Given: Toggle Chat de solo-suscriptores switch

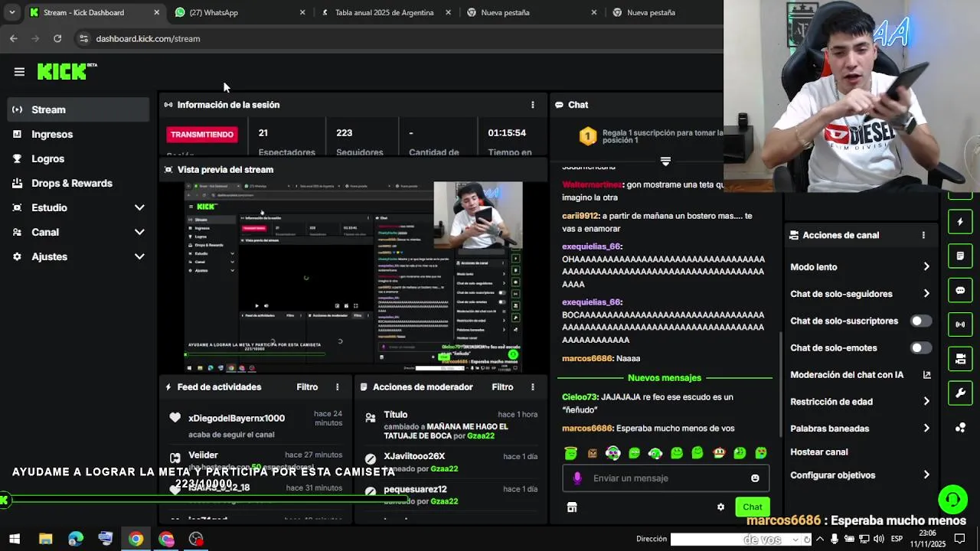Looking at the screenshot, I should tap(921, 321).
